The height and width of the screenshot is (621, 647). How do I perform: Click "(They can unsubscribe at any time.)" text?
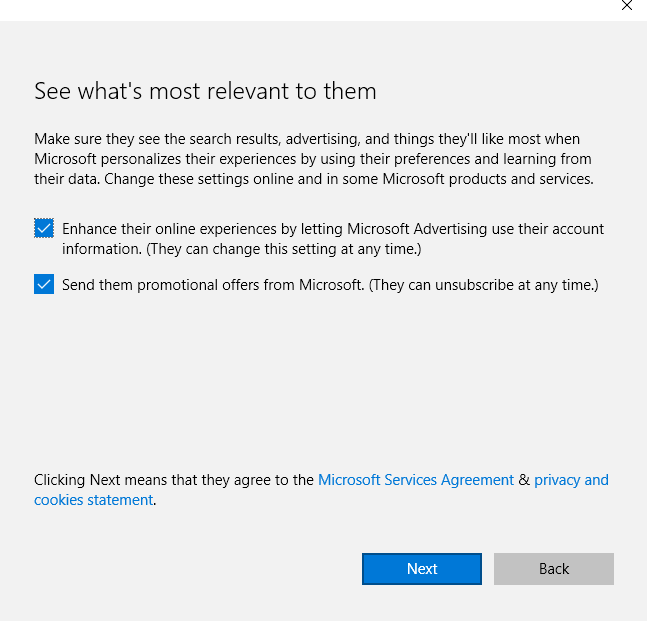(x=483, y=285)
